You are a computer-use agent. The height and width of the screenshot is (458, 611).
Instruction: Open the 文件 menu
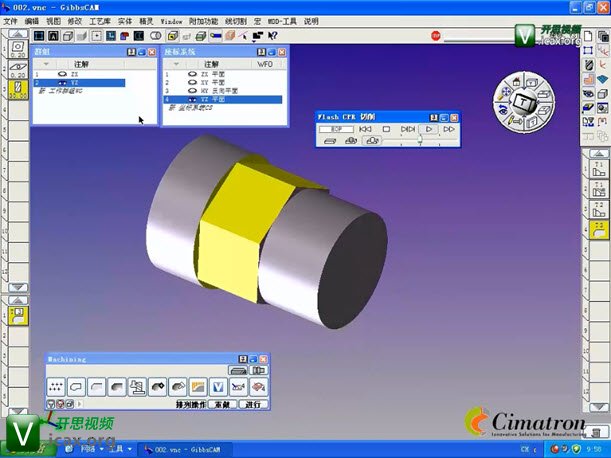tap(10, 21)
